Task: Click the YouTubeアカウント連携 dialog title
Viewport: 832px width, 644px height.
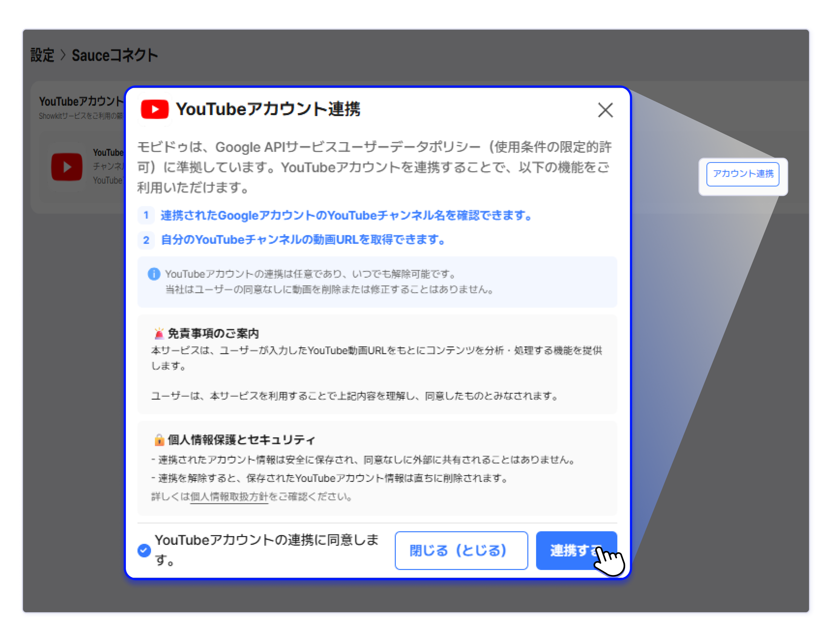Action: tap(268, 109)
